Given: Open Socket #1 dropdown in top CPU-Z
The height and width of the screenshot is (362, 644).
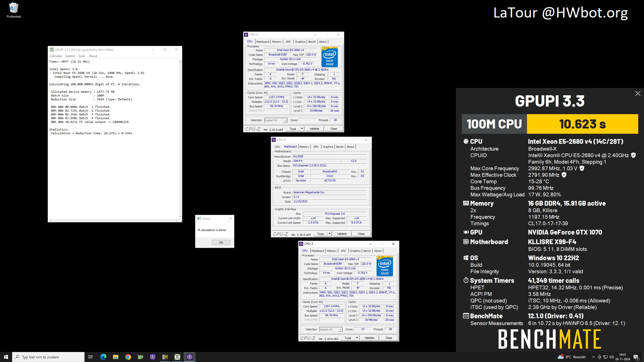Looking at the screenshot, I should pos(285,120).
